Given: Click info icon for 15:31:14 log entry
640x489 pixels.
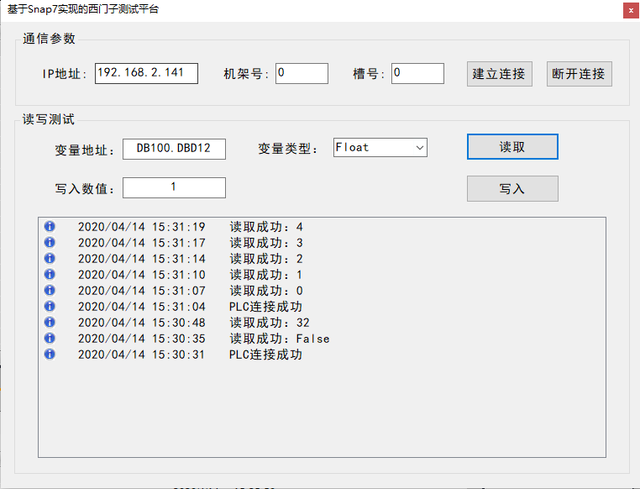Looking at the screenshot, I should click(x=49, y=258).
